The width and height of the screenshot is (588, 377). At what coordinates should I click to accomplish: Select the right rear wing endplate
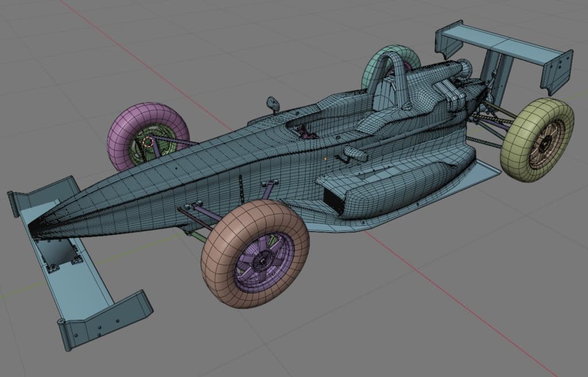click(x=556, y=72)
